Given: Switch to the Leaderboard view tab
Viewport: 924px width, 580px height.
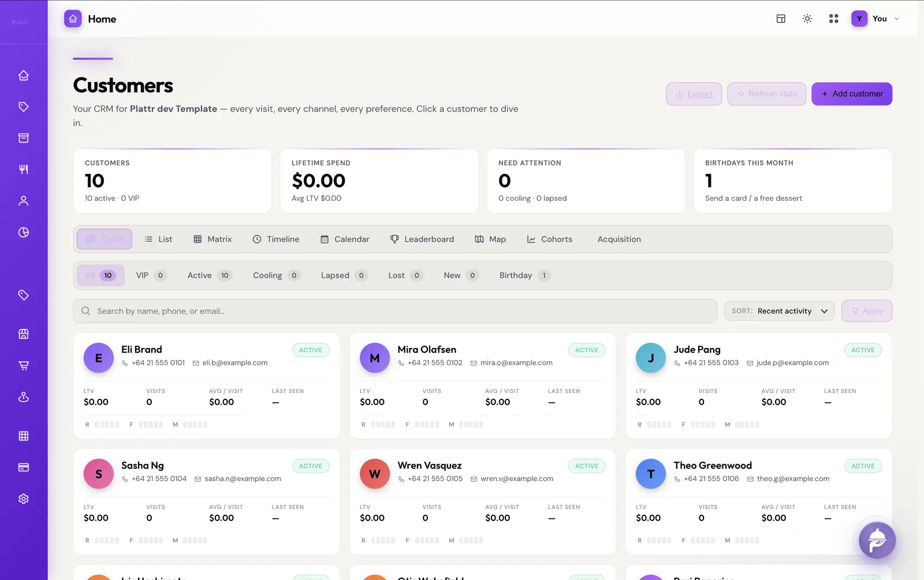Looking at the screenshot, I should (422, 239).
